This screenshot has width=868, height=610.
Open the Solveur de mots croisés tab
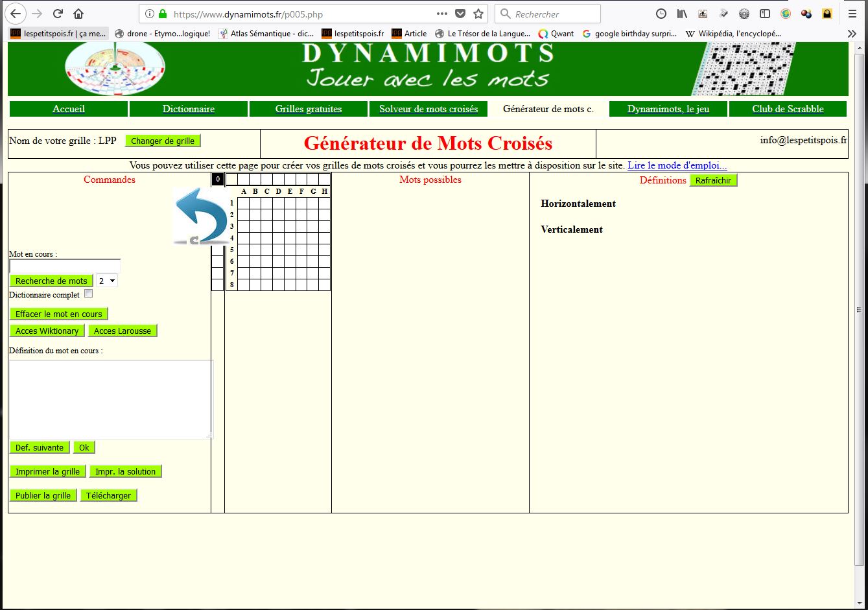[x=428, y=109]
